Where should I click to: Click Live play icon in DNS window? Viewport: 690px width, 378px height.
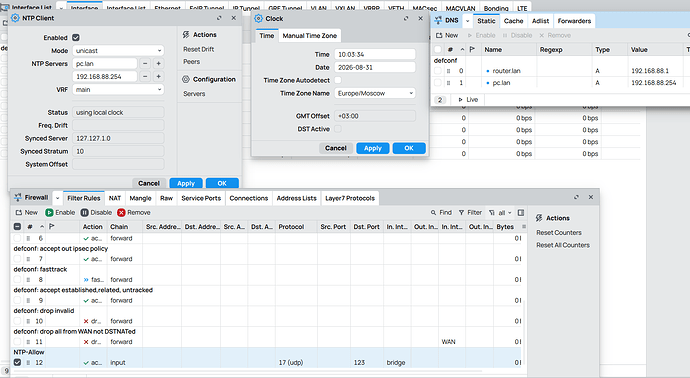(x=460, y=99)
